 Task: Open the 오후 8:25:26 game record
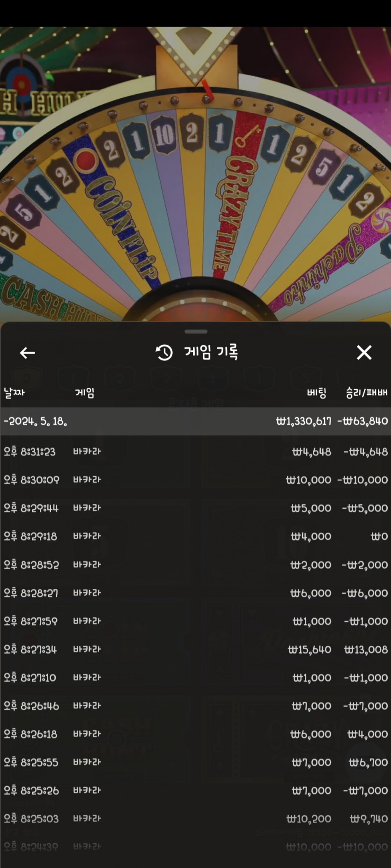195,790
